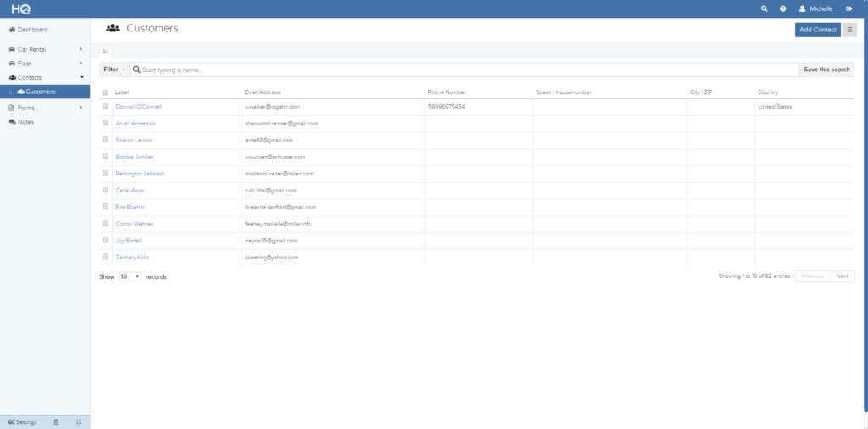This screenshot has width=868, height=429.
Task: Click the Customers group icon in the sidebar
Action: click(x=20, y=92)
